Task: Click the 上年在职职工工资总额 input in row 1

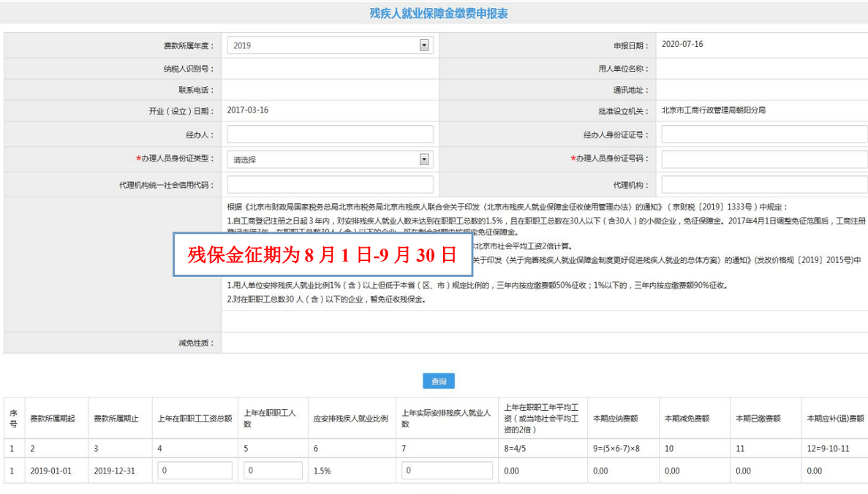Action: click(x=195, y=471)
